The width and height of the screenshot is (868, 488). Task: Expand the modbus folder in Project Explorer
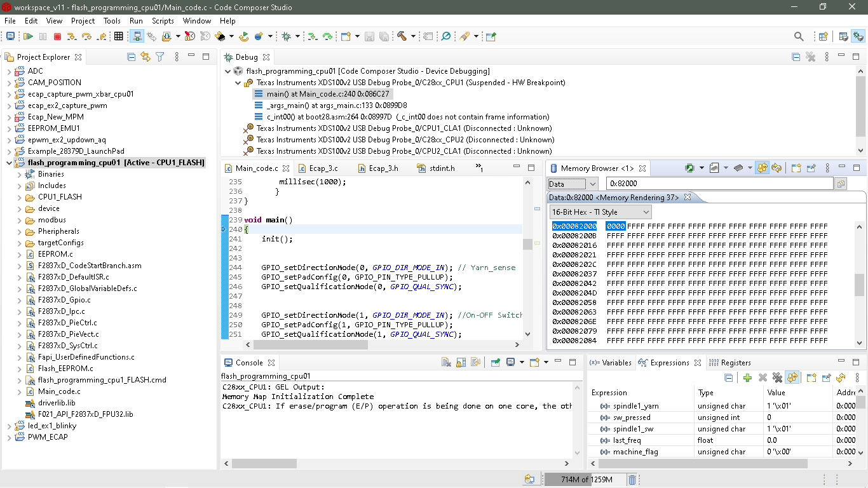[x=19, y=220]
